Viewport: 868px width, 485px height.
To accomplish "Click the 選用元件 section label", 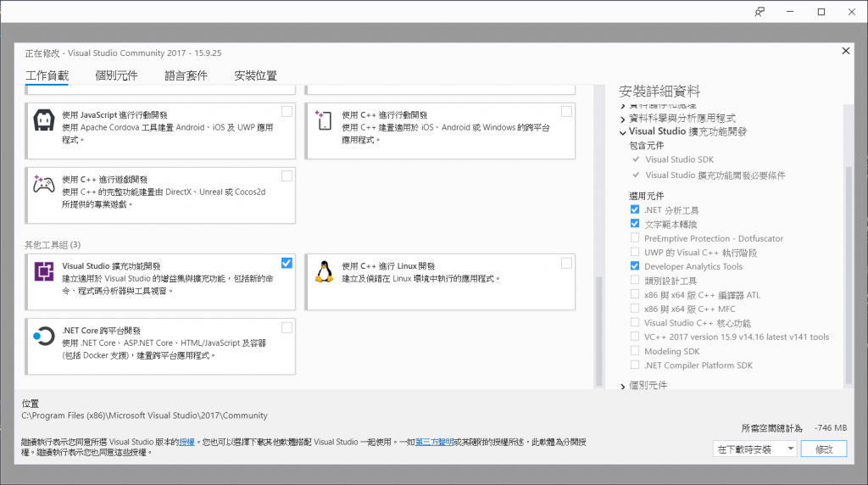I will (646, 196).
